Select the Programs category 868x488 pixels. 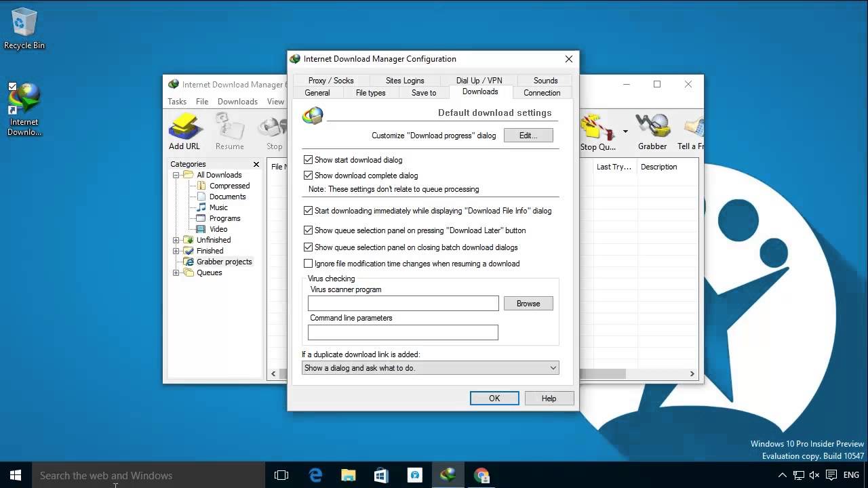[x=224, y=218]
